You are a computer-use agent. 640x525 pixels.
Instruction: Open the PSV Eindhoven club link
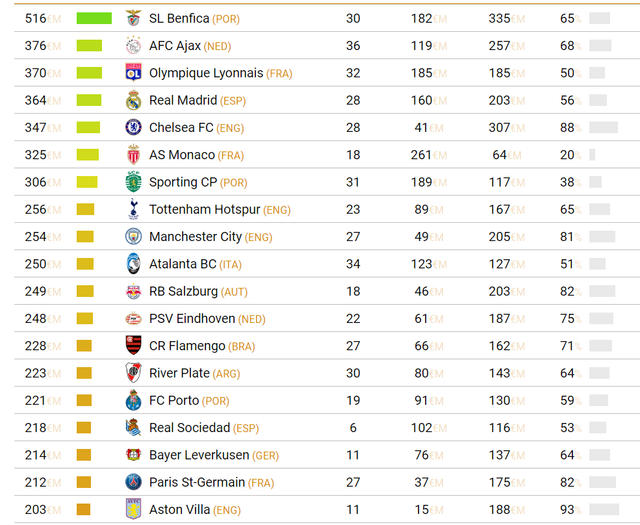pyautogui.click(x=192, y=319)
